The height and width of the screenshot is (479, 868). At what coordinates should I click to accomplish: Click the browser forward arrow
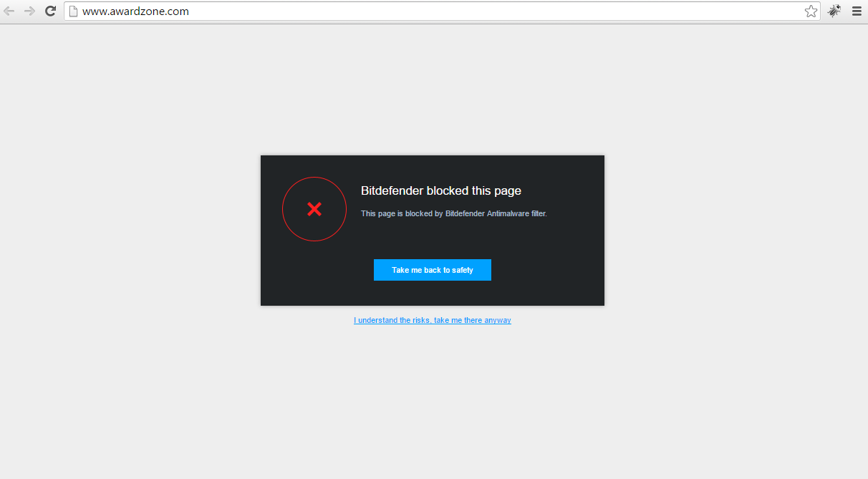tap(30, 11)
